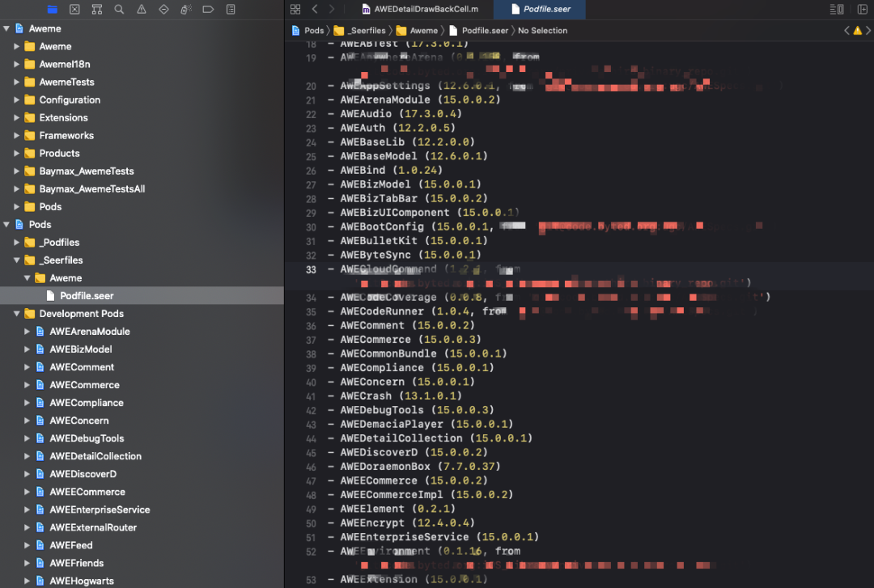Open the Find navigator magnifier icon
The width and height of the screenshot is (874, 588).
pos(119,9)
